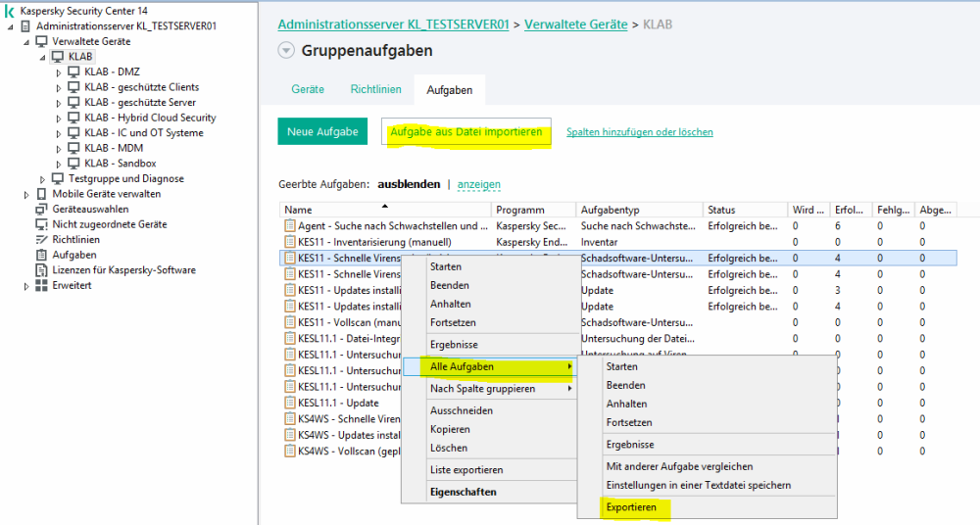980x525 pixels.
Task: Click the KLAB - Sandbox group icon
Action: click(x=73, y=164)
